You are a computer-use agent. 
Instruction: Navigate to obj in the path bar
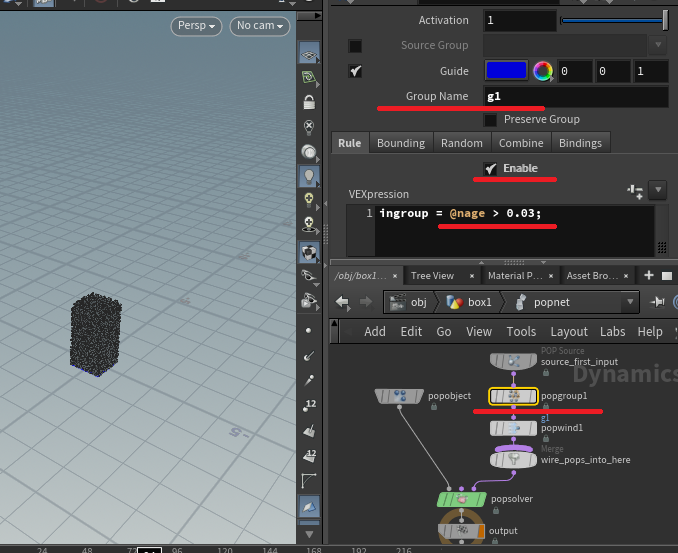(x=409, y=302)
